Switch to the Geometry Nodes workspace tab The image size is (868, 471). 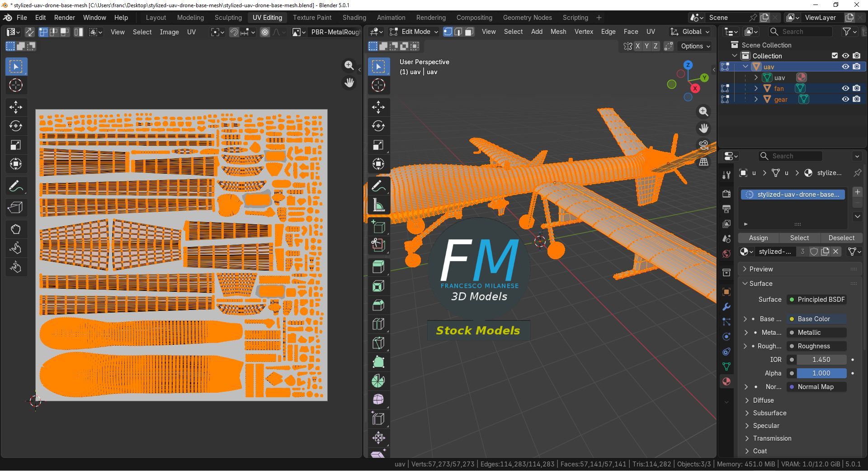pos(527,18)
